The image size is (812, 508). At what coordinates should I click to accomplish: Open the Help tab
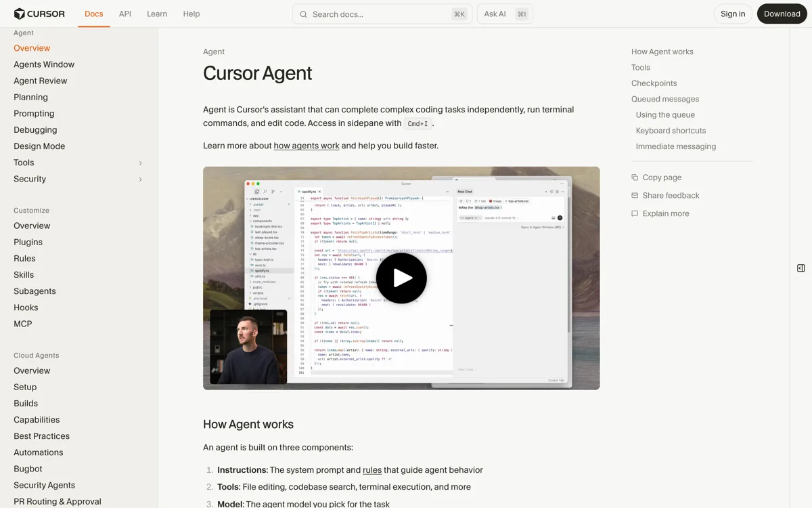click(191, 14)
